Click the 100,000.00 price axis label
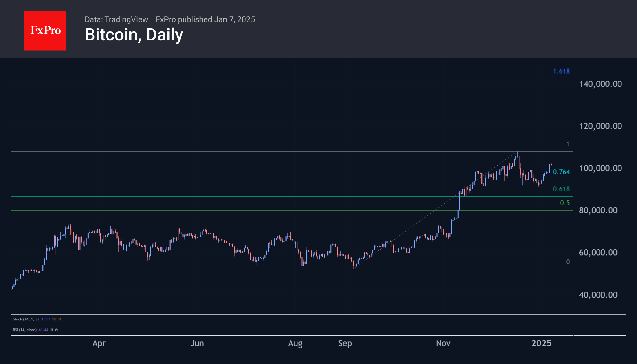 coord(600,168)
